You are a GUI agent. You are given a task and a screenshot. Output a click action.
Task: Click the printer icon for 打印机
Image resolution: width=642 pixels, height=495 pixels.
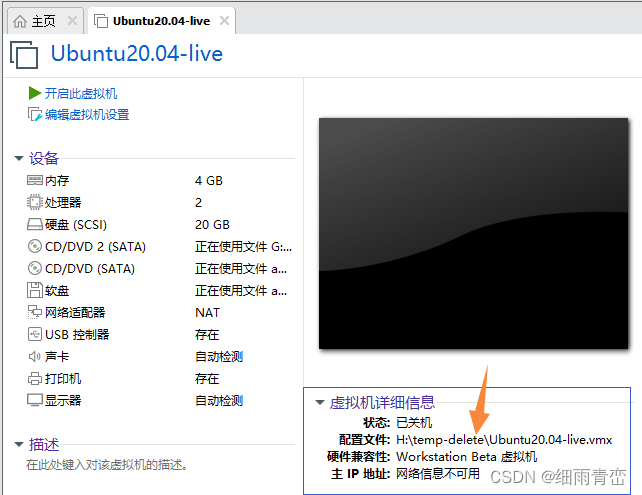click(35, 379)
